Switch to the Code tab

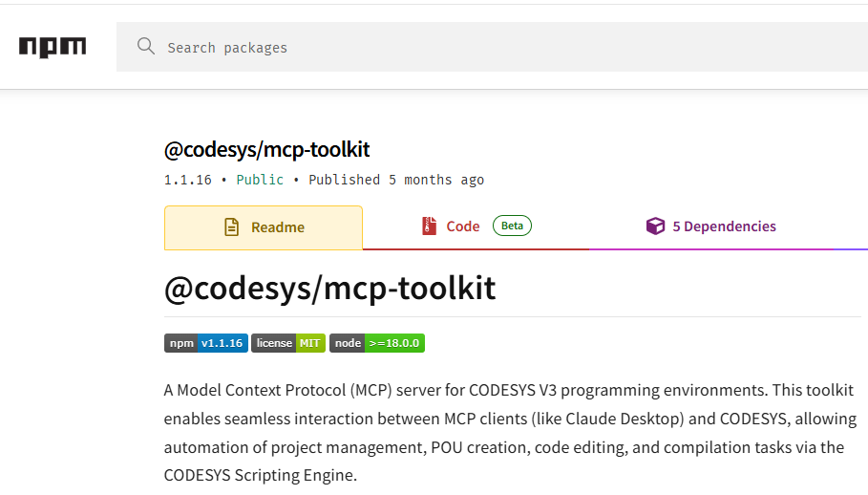[x=463, y=226]
